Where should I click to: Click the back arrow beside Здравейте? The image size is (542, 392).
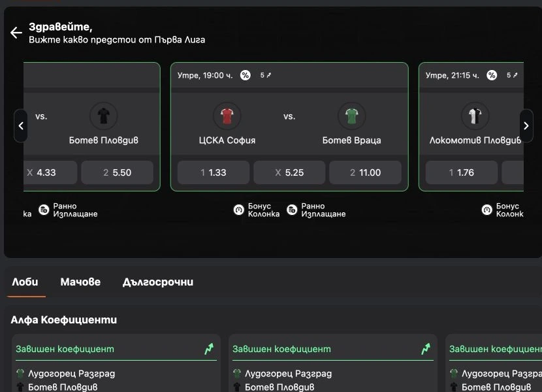point(16,33)
